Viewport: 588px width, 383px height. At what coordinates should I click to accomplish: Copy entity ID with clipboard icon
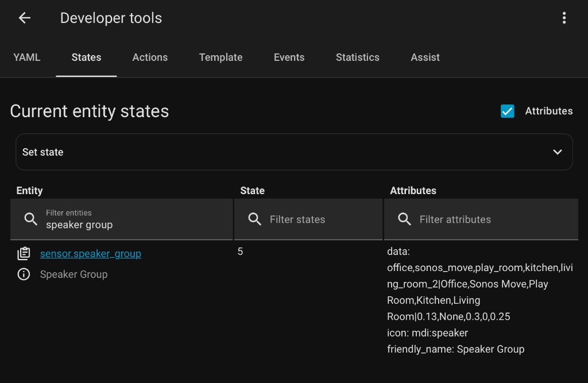pyautogui.click(x=24, y=254)
